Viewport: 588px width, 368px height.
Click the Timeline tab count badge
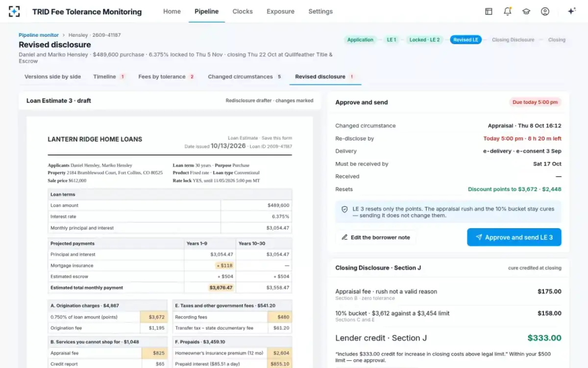pos(122,77)
